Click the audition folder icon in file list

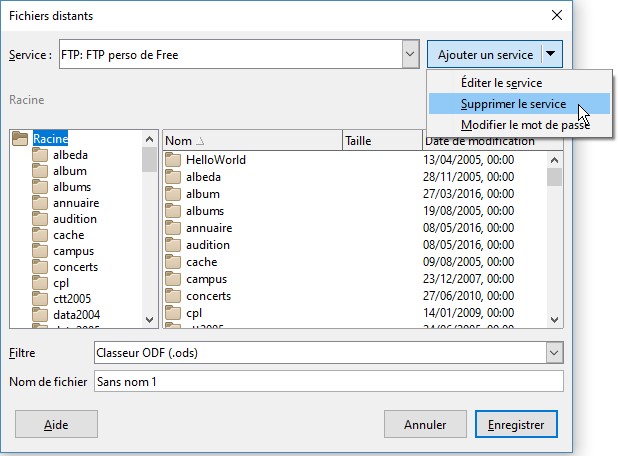[x=172, y=245]
